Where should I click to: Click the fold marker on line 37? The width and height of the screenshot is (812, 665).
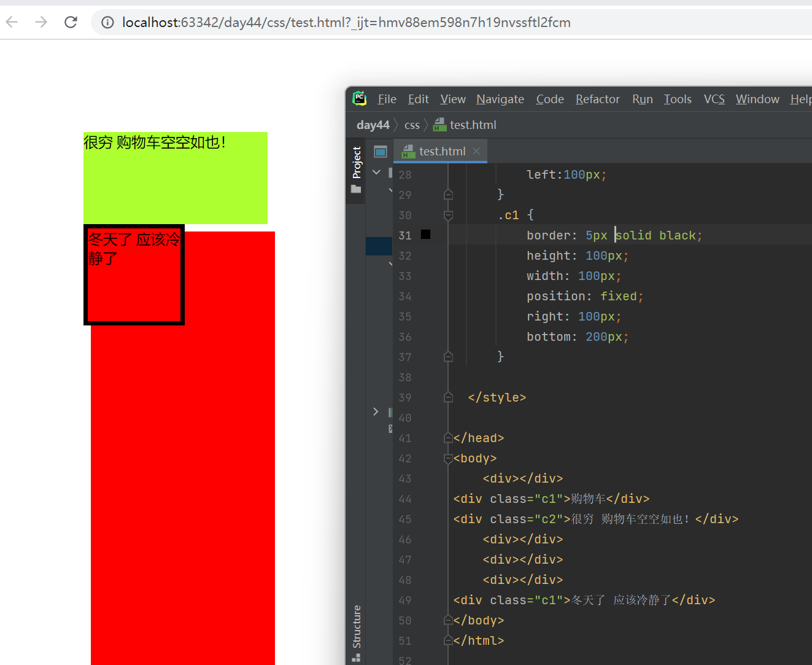(448, 357)
